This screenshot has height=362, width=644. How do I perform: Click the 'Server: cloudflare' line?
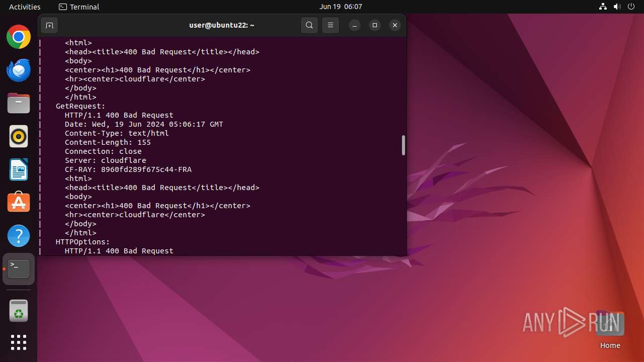click(106, 160)
